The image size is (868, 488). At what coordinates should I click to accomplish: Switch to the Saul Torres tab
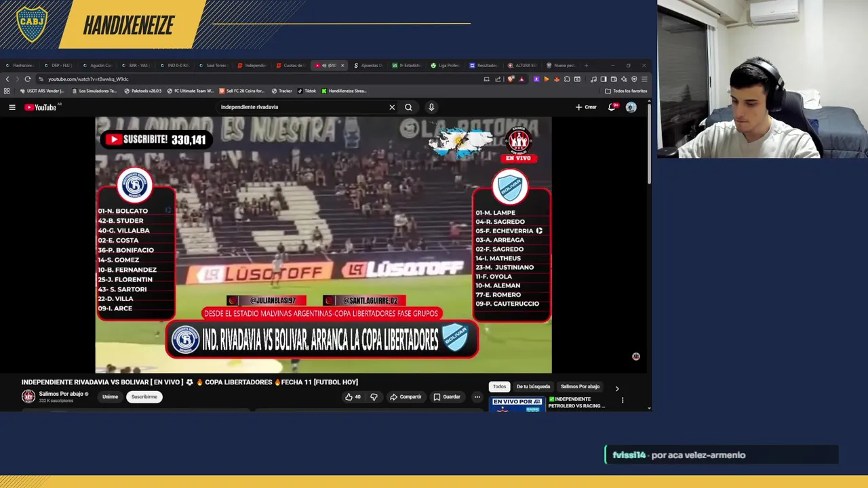[x=212, y=65]
